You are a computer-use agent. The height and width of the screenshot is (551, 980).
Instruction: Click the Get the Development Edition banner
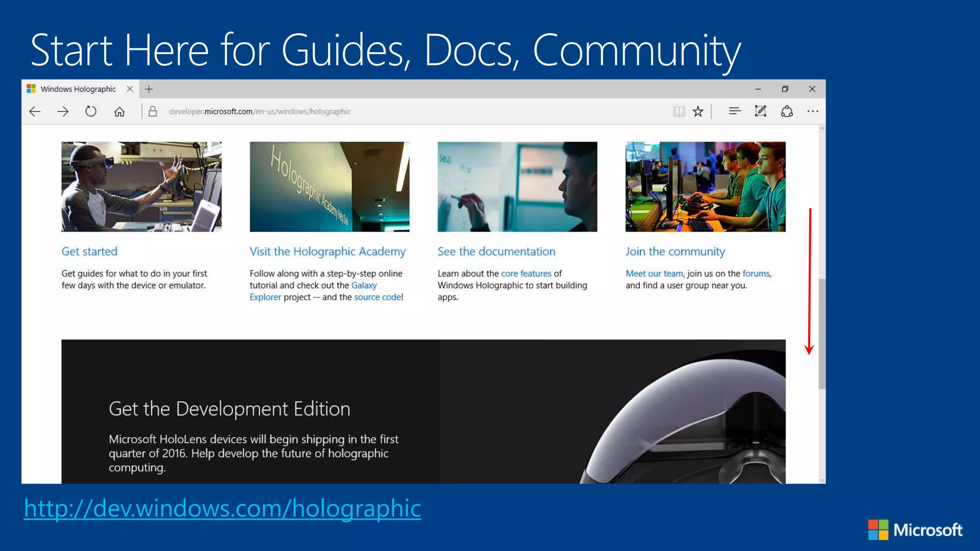click(x=423, y=411)
